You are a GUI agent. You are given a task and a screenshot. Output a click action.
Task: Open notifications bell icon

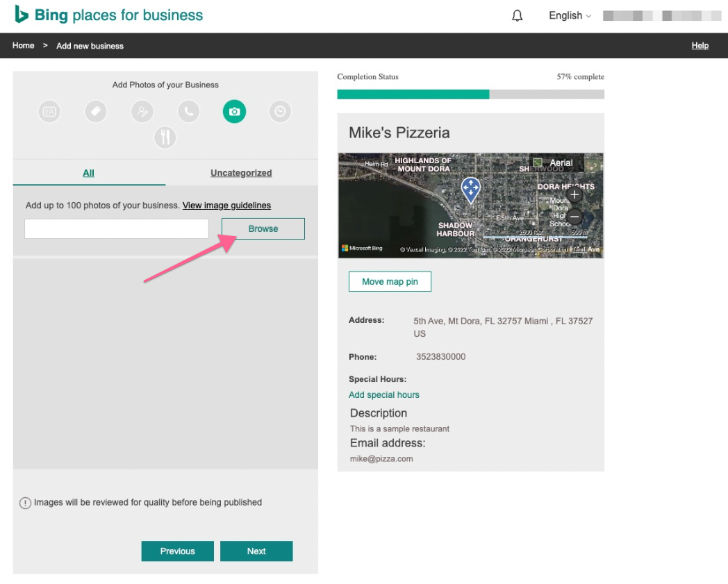coord(517,16)
